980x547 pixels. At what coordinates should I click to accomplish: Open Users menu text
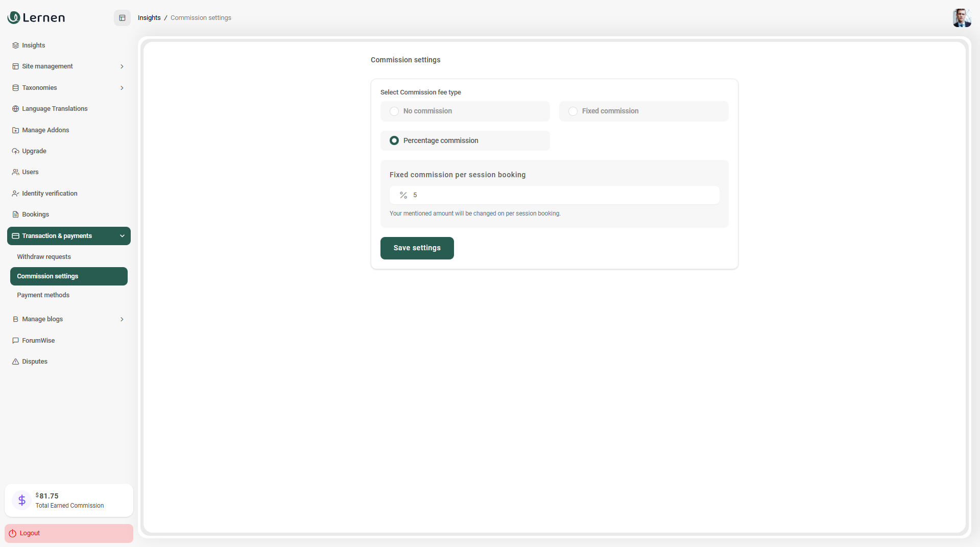[30, 172]
